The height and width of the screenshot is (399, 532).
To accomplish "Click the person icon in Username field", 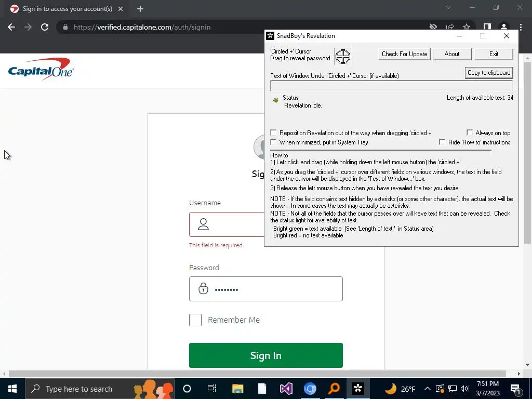I will (203, 224).
